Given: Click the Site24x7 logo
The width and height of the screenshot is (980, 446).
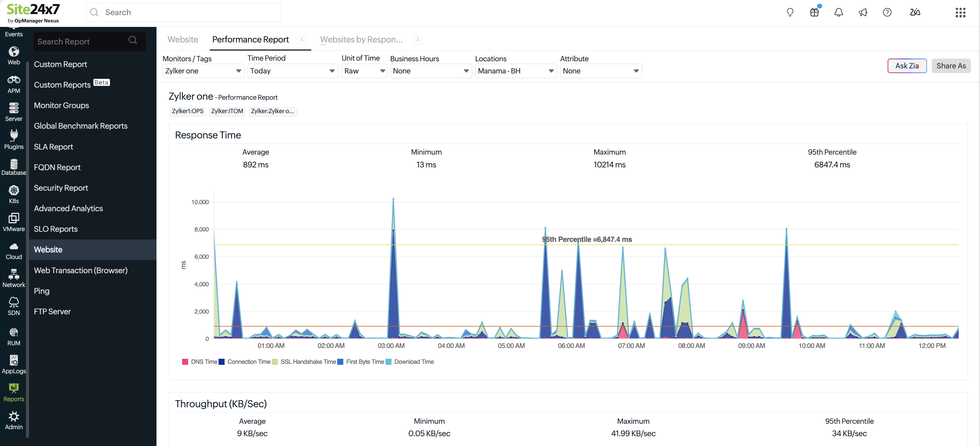Looking at the screenshot, I should [x=33, y=13].
